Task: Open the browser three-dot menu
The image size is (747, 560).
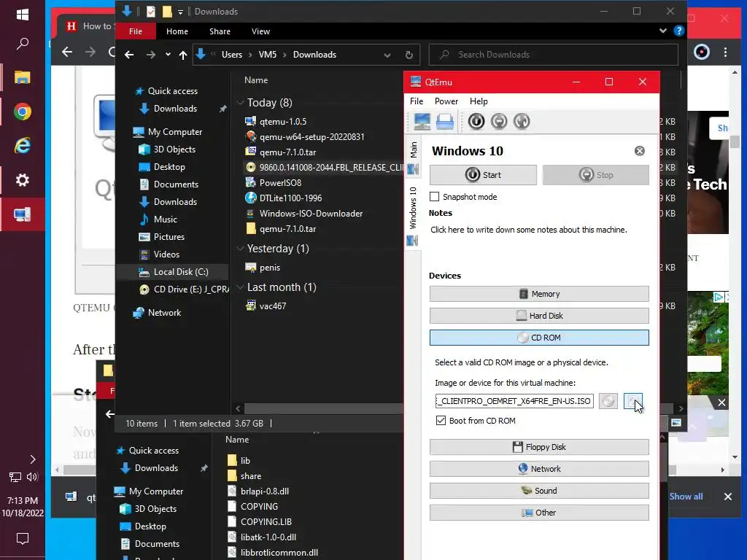Action: click(725, 52)
